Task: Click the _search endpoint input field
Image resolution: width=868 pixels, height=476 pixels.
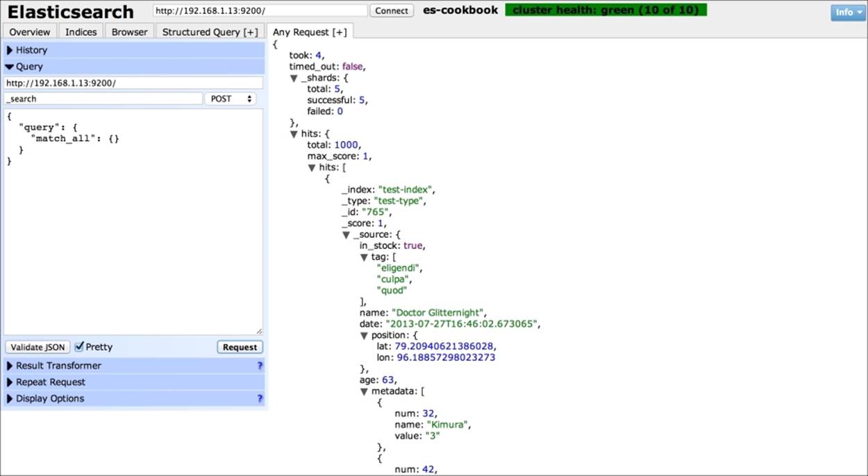Action: click(x=103, y=99)
